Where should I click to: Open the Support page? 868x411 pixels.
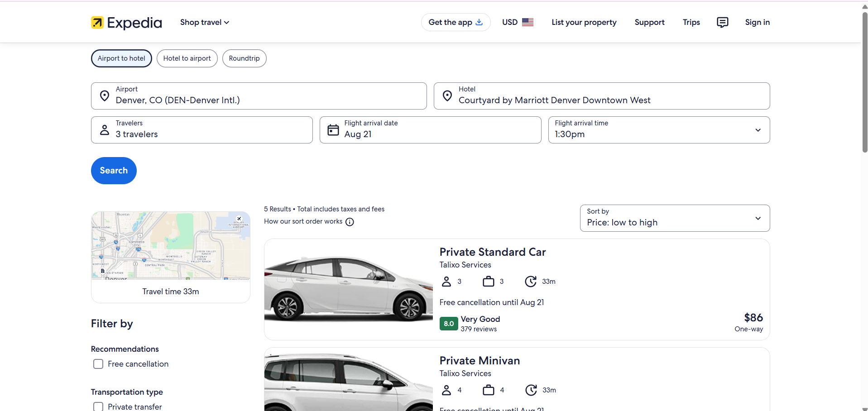649,22
